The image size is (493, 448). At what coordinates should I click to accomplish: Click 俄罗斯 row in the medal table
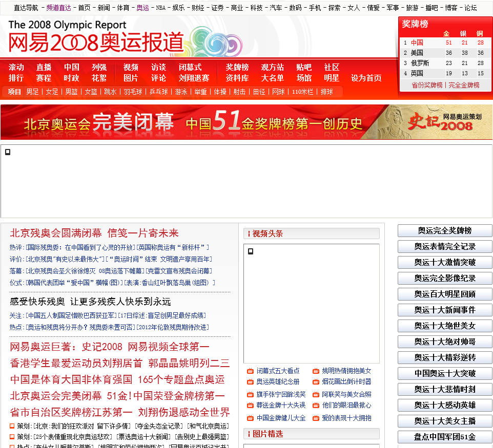click(x=445, y=63)
